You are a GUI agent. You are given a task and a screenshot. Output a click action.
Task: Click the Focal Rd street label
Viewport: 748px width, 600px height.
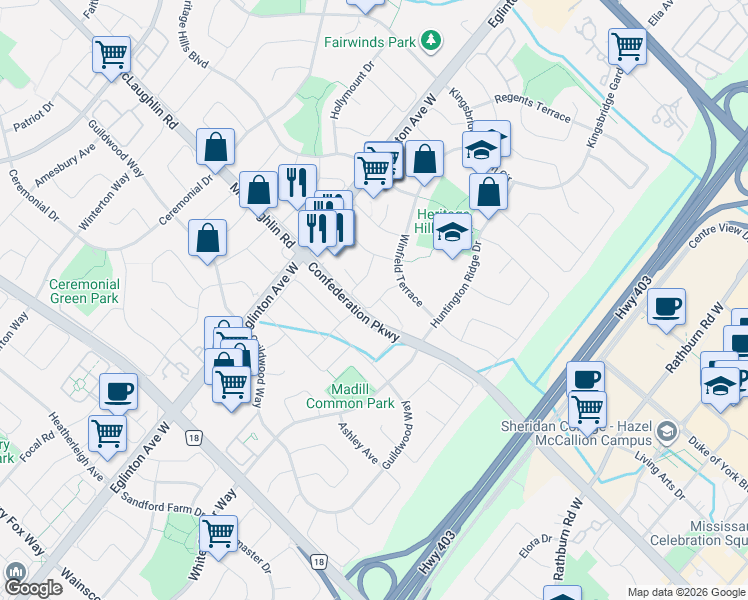[36, 446]
